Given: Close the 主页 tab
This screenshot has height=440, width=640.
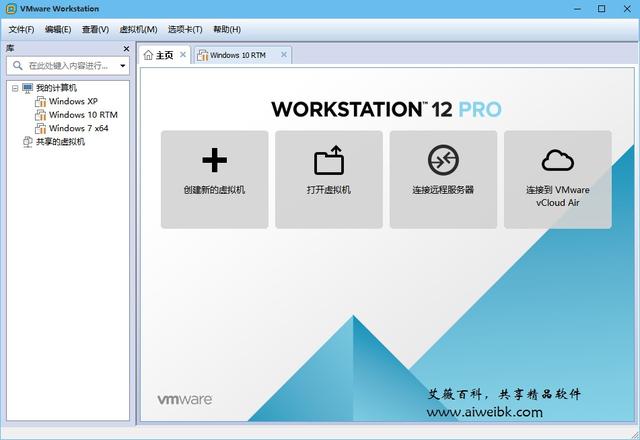Looking at the screenshot, I should click(183, 54).
